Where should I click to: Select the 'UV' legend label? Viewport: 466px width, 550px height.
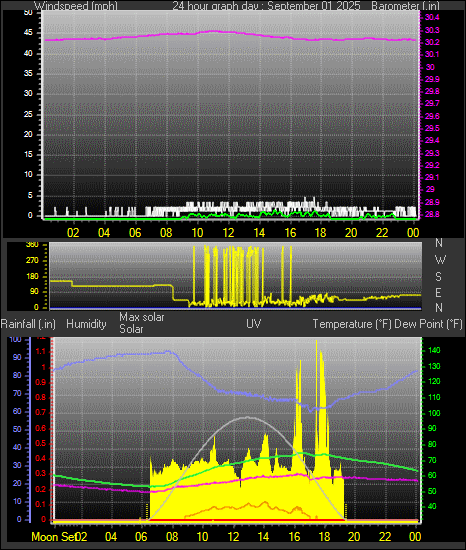coord(254,323)
